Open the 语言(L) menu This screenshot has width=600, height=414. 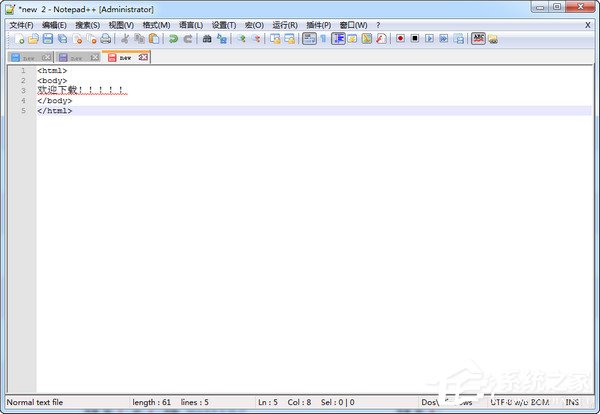tap(190, 24)
